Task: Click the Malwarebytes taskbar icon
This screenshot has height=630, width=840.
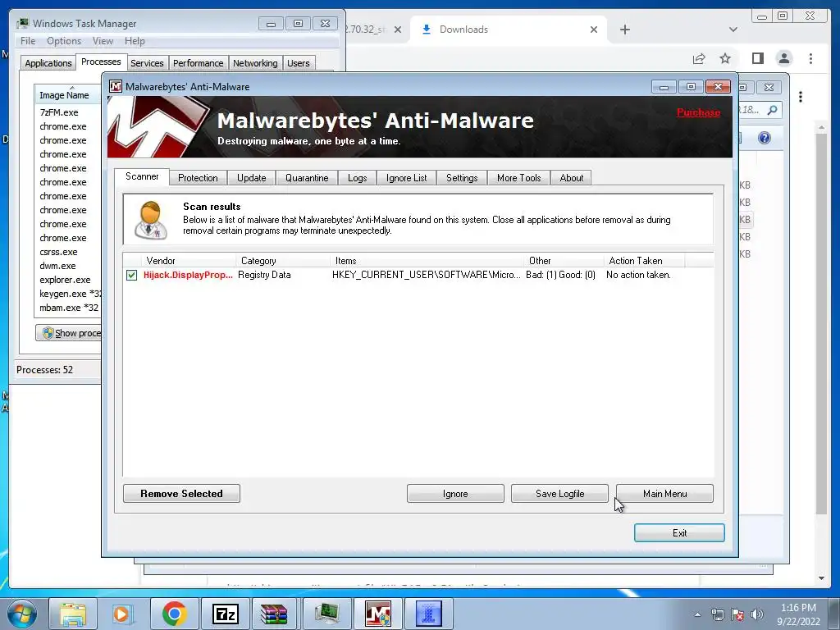Action: coord(377,614)
